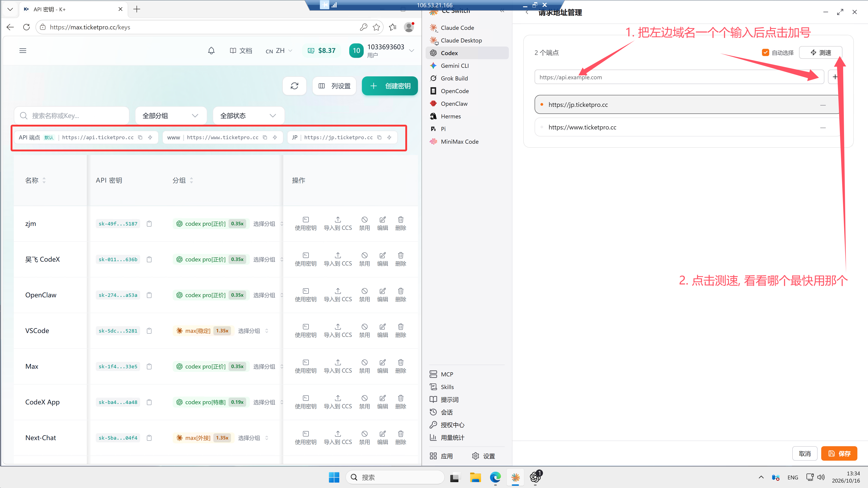Open the hamburger menu on the K+ page
Viewport: 868px width, 488px height.
point(23,51)
